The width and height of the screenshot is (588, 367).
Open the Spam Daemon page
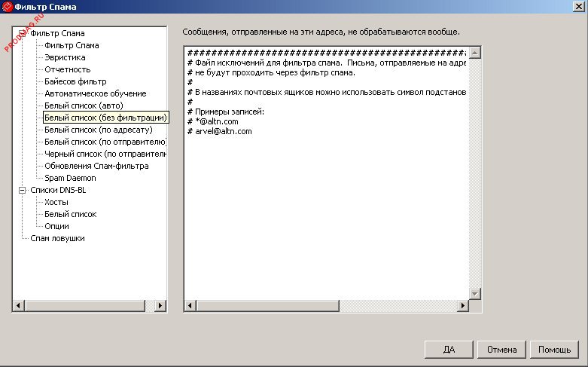point(70,178)
